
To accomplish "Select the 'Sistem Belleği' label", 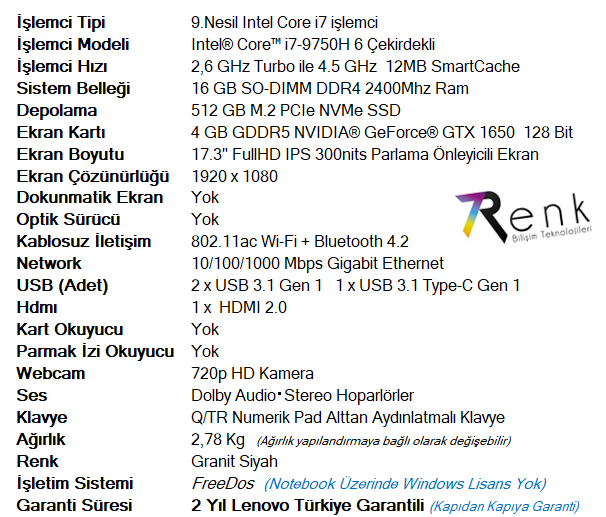I will click(x=73, y=88).
